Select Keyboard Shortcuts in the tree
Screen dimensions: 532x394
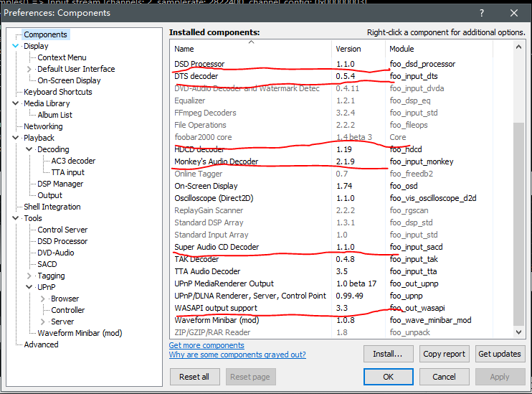pos(57,92)
